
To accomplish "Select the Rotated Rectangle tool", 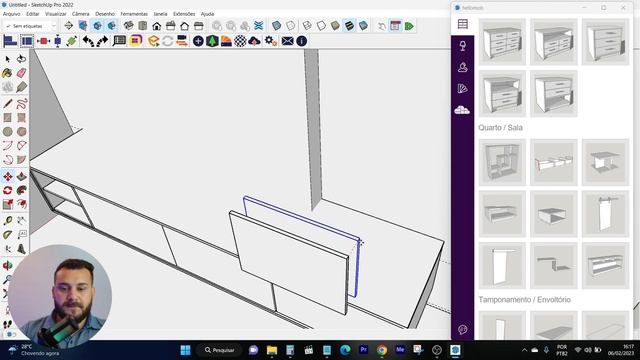I will [x=22, y=118].
